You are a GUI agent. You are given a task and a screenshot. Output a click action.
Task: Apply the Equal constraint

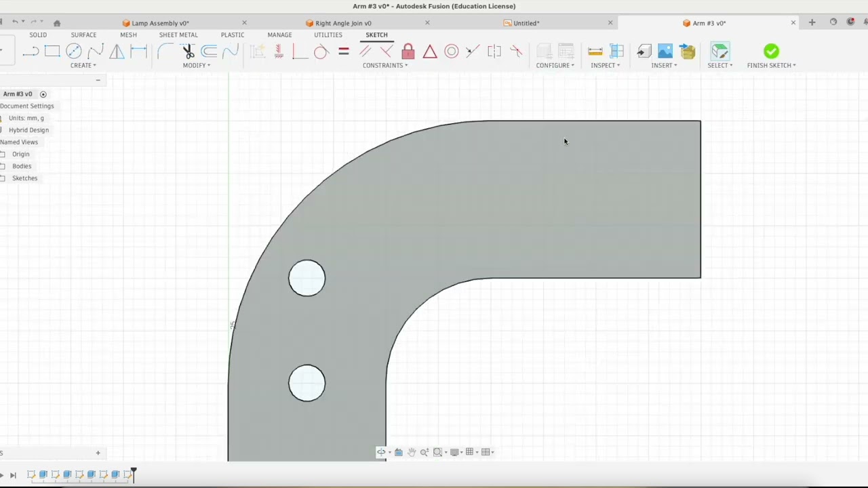[344, 52]
